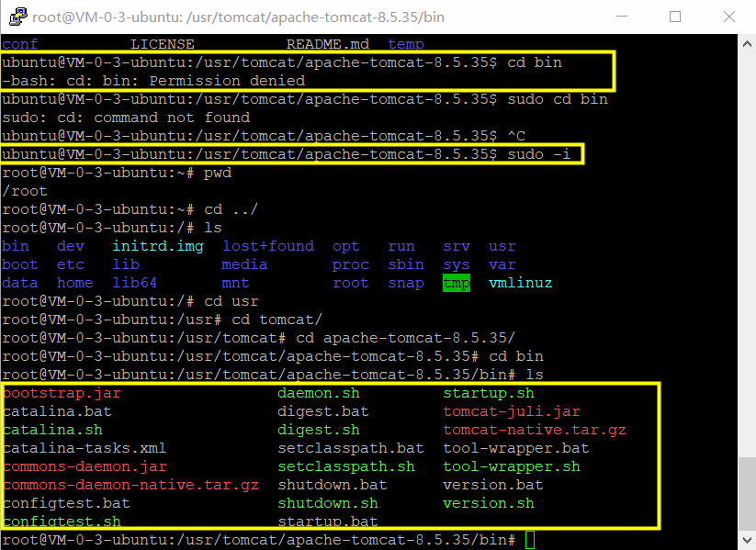Click the opt directory name
The image size is (756, 550).
(346, 246)
